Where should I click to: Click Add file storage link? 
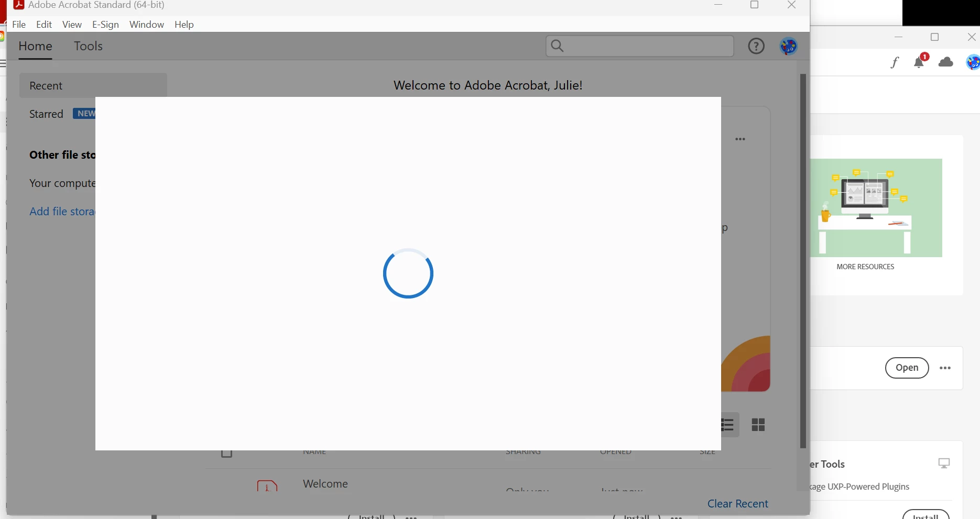coord(62,212)
